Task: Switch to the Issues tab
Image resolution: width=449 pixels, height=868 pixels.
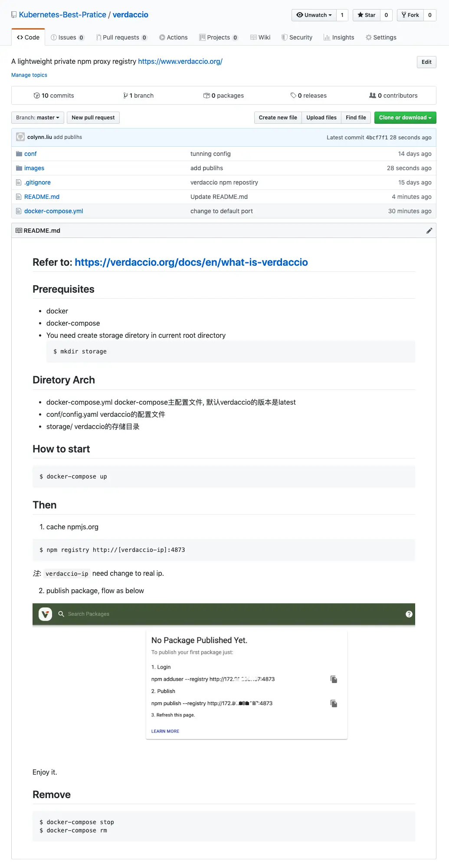Action: pos(67,37)
